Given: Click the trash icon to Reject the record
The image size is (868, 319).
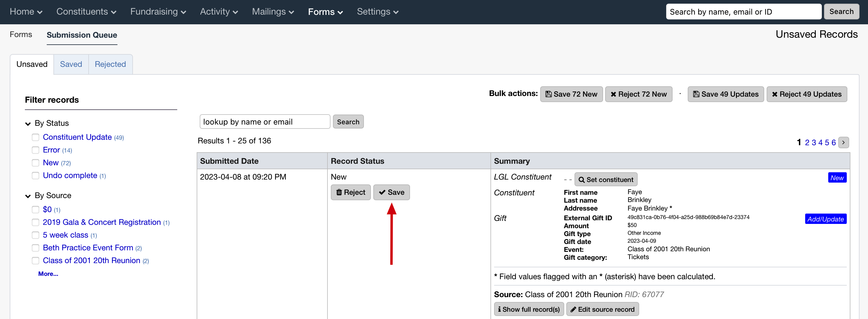Looking at the screenshot, I should [x=339, y=192].
